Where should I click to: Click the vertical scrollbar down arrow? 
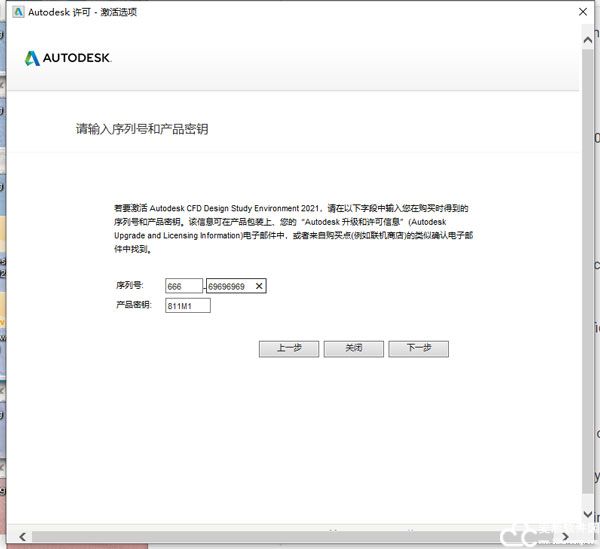click(588, 513)
